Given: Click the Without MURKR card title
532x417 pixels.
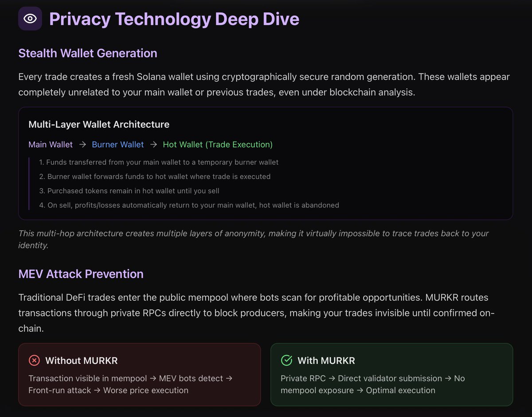Looking at the screenshot, I should 82,361.
